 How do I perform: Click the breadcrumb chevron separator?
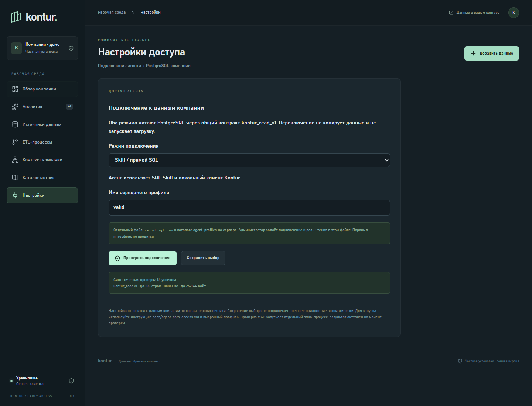pos(133,13)
